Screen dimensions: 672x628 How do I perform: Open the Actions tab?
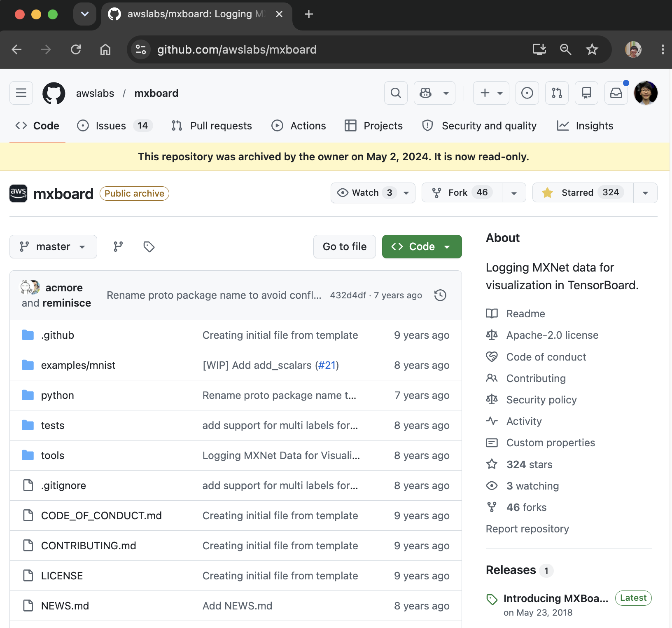pos(299,126)
